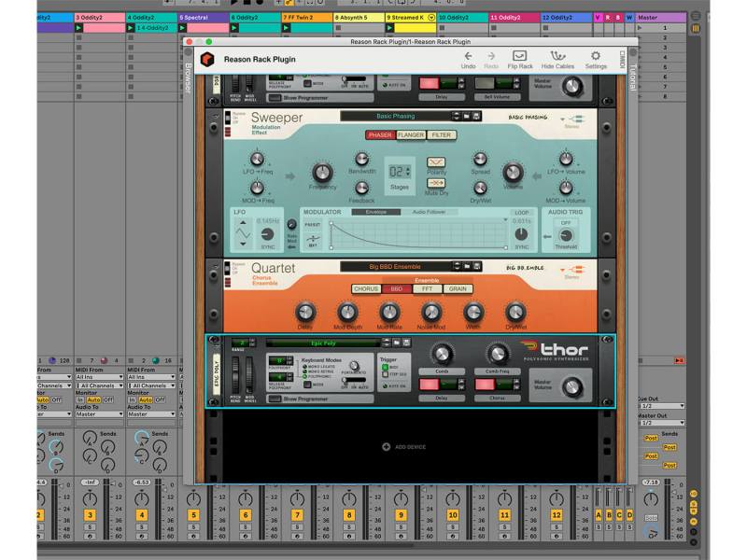Select the Envelope modulator tab in Sweeper
The image size is (747, 560).
pos(376,212)
